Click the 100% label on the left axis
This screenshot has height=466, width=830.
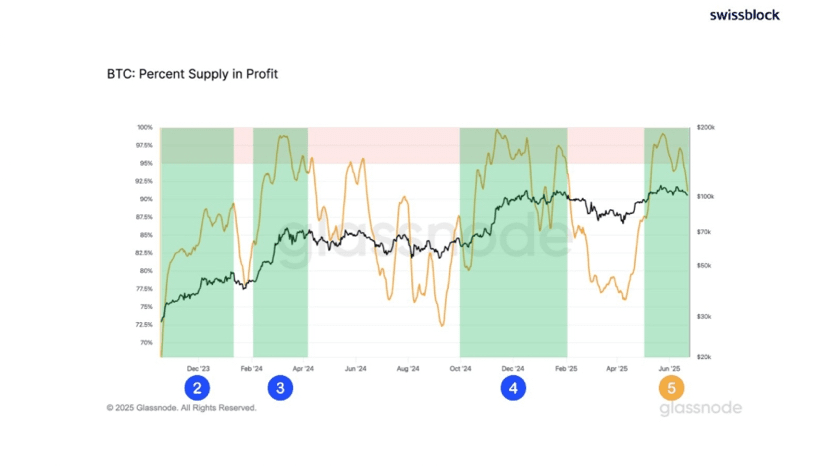click(x=145, y=128)
